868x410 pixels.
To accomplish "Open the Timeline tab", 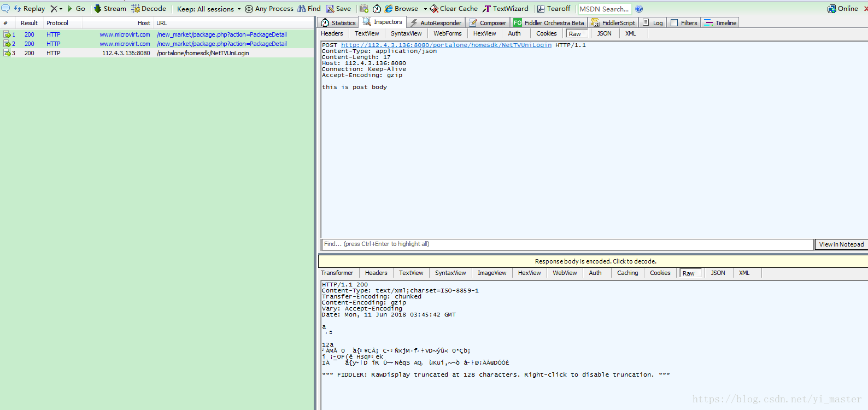I will coord(720,22).
